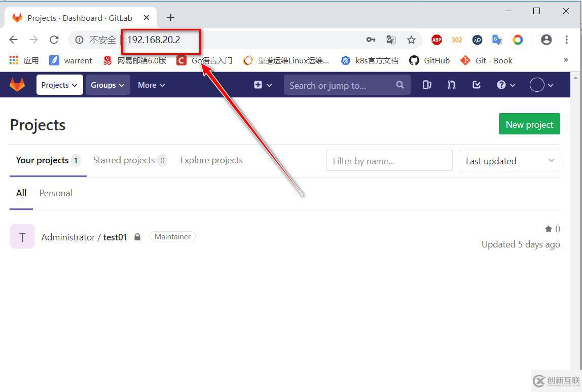Open the Google Translate extension icon

497,40
